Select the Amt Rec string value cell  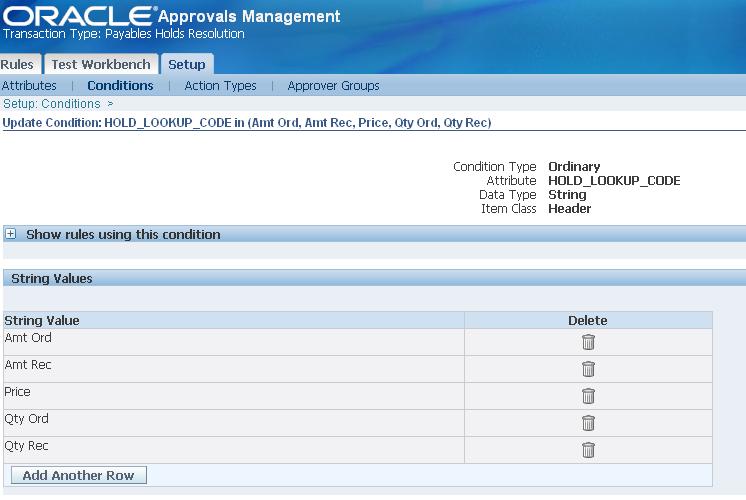pos(234,369)
